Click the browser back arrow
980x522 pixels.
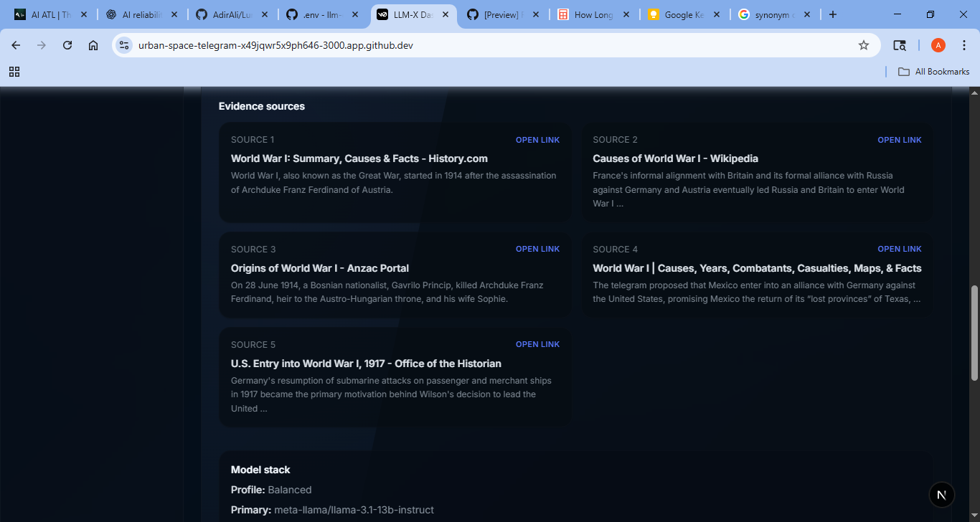16,45
